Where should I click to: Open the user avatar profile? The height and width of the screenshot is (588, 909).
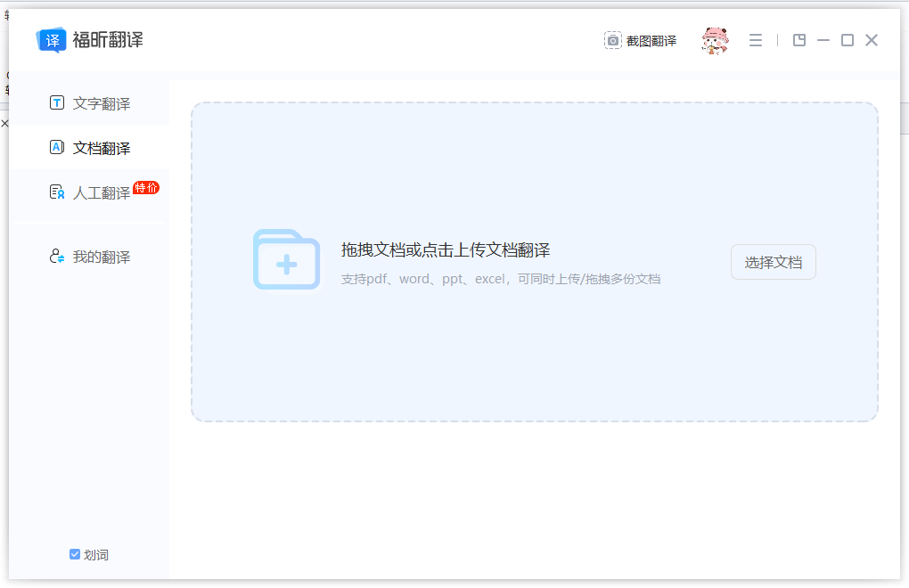click(x=714, y=40)
